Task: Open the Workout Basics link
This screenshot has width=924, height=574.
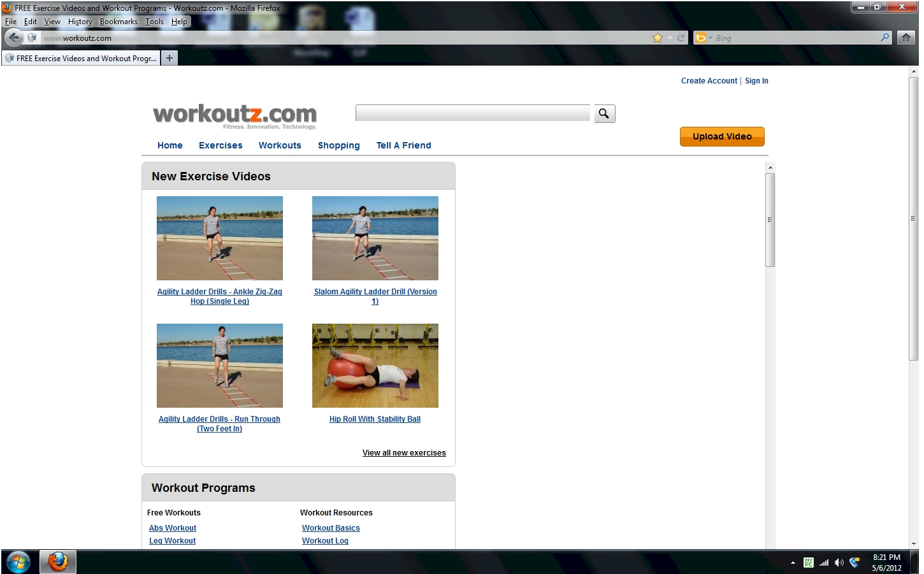Action: coord(331,528)
